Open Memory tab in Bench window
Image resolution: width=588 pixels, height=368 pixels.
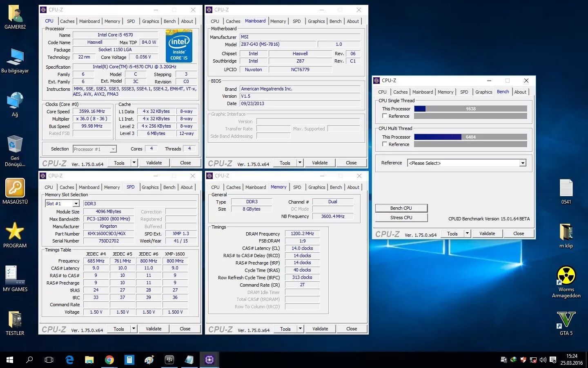[x=445, y=92]
